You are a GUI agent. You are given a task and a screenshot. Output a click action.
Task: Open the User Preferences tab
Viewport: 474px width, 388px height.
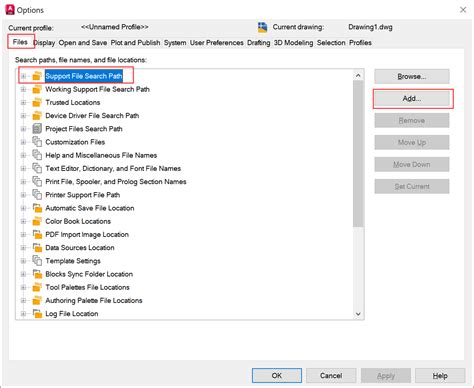point(217,43)
